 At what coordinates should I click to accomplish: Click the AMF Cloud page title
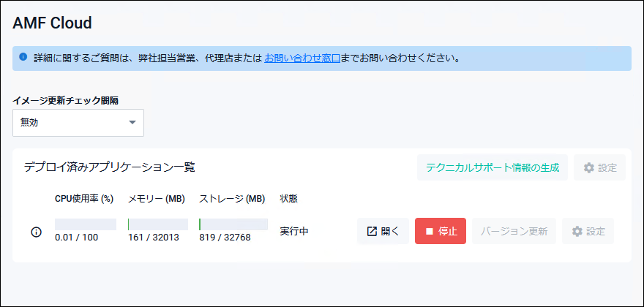(x=52, y=23)
